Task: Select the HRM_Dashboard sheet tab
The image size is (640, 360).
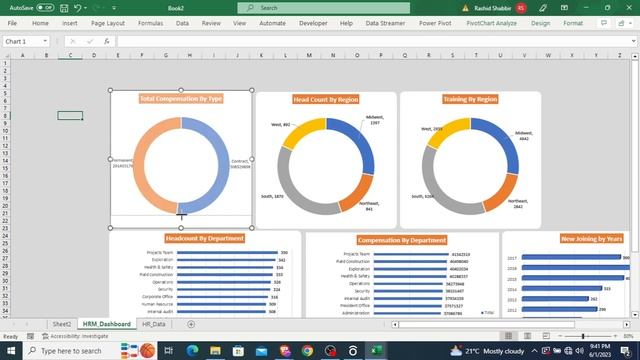Action: [x=107, y=324]
